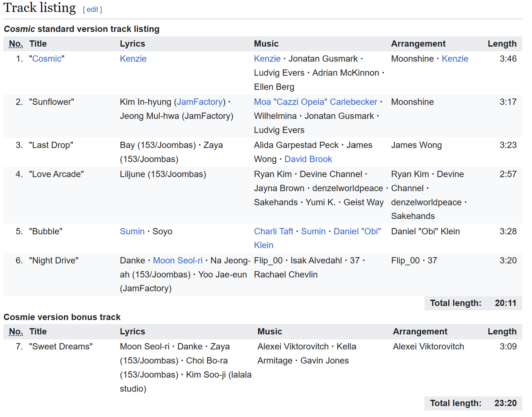Open Moon Seol-ri link in Night Drive
Viewport: 532px width, 417px height.
177,261
